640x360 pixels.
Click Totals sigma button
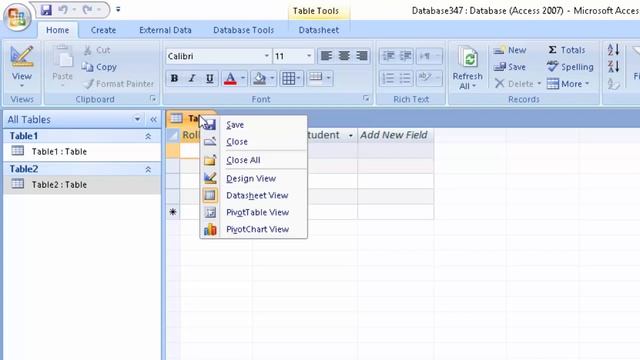pos(567,50)
